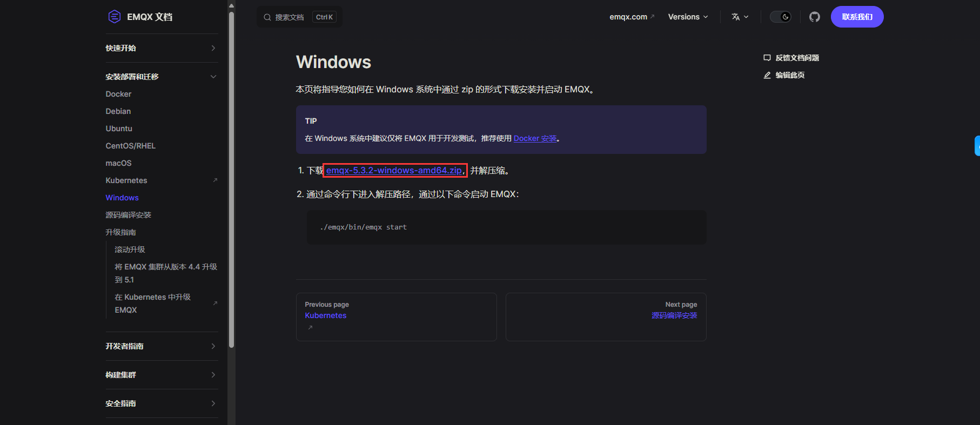Open the Debian install page

pos(118,111)
